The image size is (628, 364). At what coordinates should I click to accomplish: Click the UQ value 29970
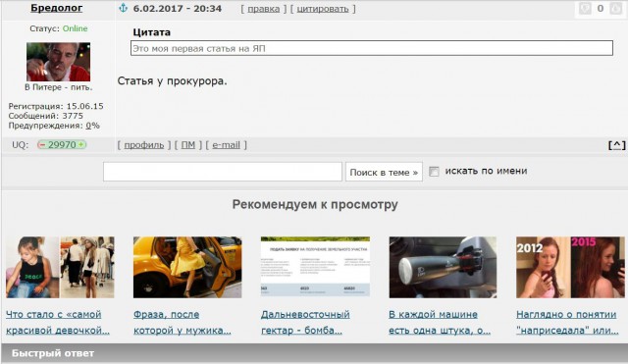(62, 145)
